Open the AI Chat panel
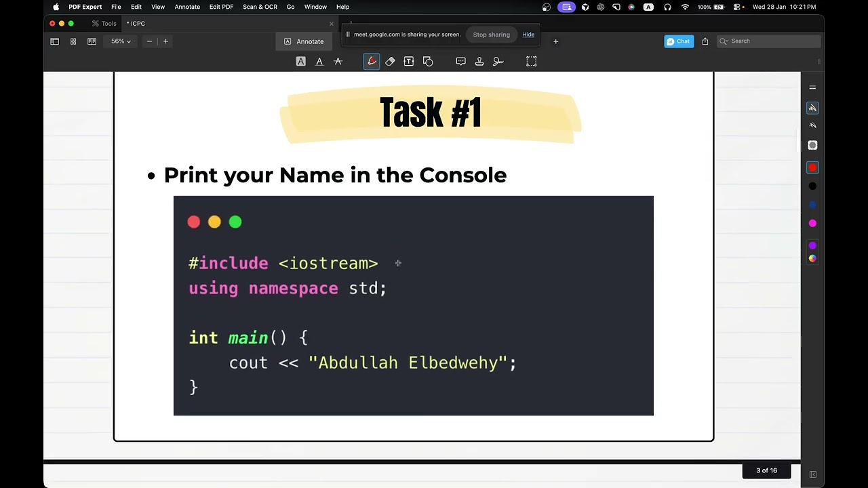 point(679,41)
